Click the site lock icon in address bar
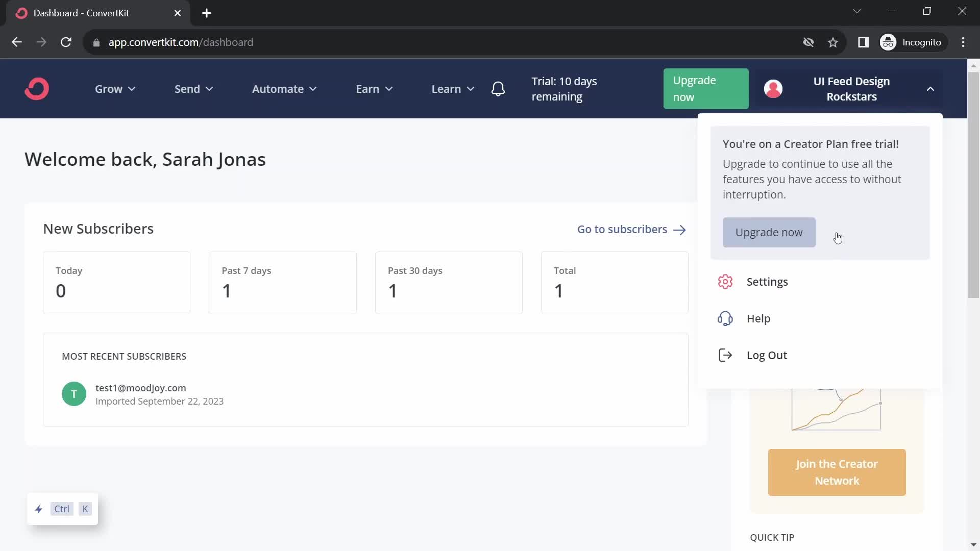Image resolution: width=980 pixels, height=551 pixels. pyautogui.click(x=96, y=43)
